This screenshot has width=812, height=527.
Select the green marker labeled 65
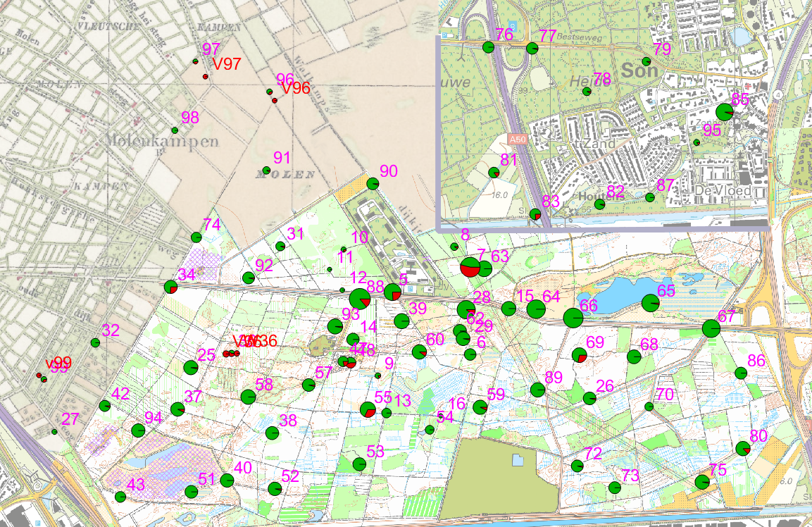[651, 303]
